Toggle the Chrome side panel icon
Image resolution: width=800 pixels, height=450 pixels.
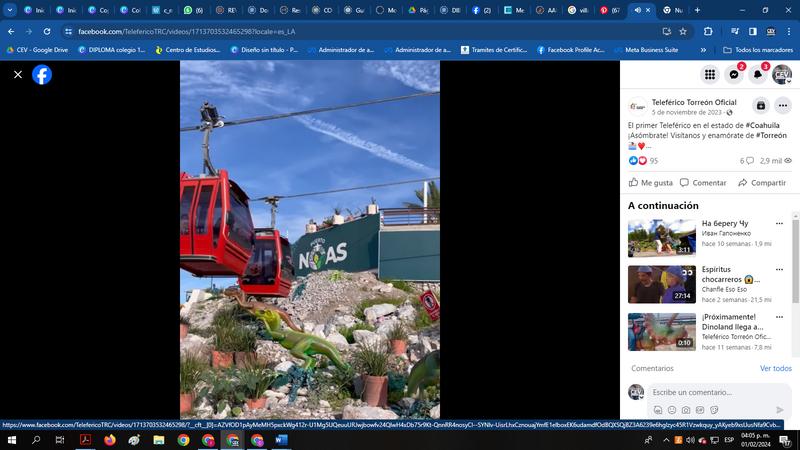[x=753, y=31]
